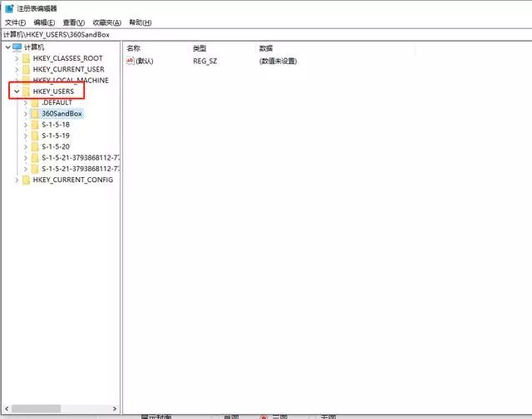Open the 编辑(E) menu
The image size is (532, 419).
tap(44, 22)
